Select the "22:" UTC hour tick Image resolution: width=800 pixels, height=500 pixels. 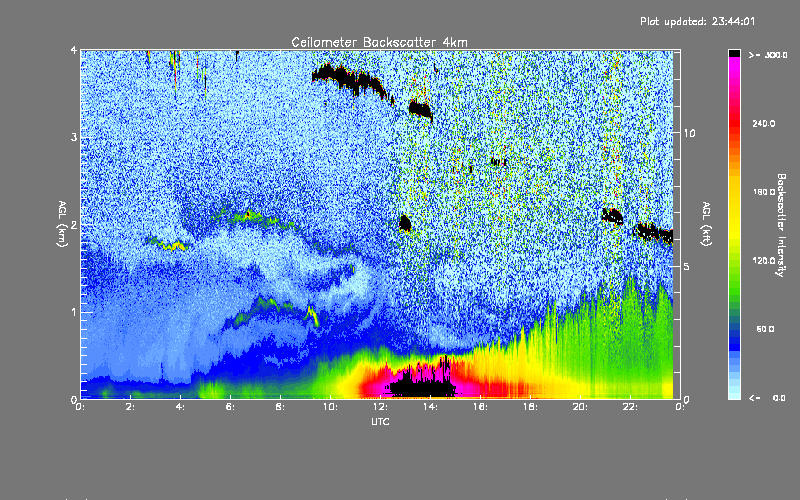630,407
